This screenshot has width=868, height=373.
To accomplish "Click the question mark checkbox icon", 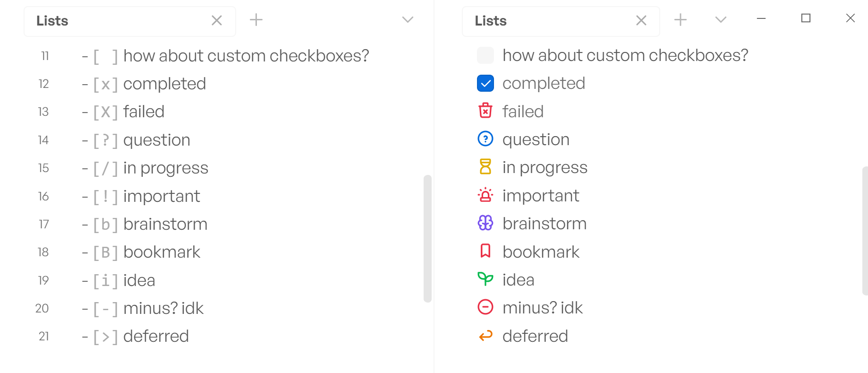I will click(485, 139).
